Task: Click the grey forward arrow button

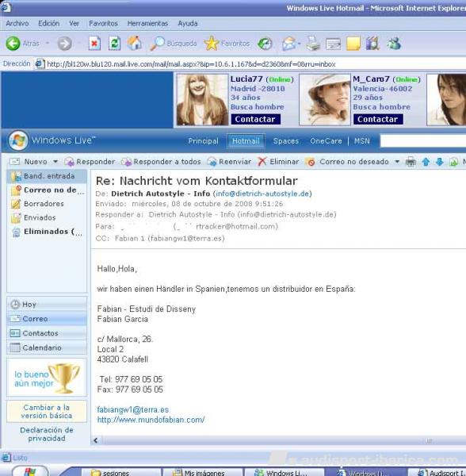Action: pyautogui.click(x=64, y=44)
